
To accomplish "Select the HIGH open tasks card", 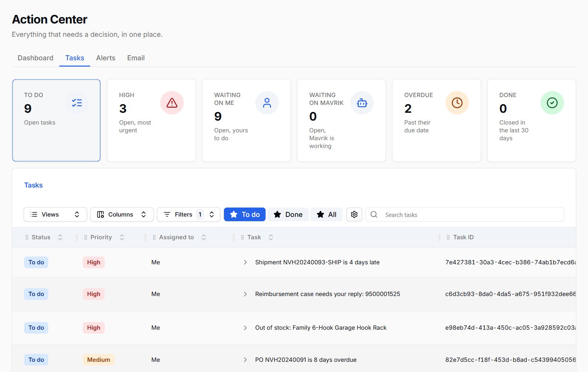I will pyautogui.click(x=151, y=120).
